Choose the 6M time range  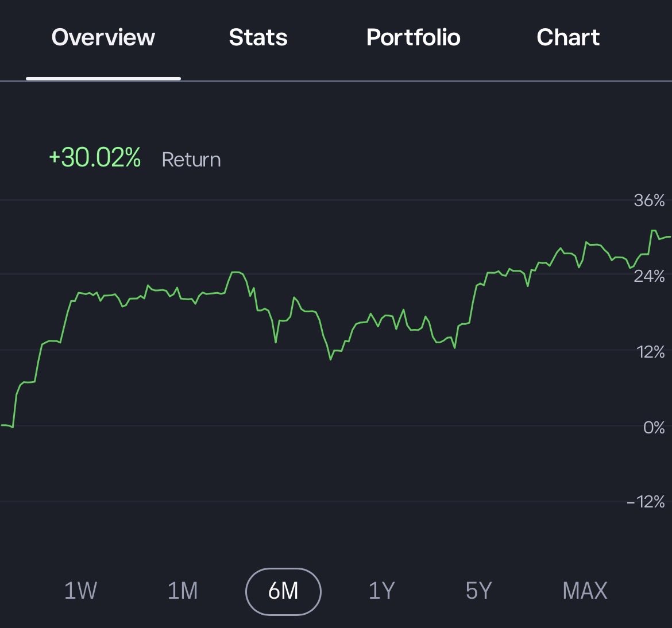[x=283, y=591]
